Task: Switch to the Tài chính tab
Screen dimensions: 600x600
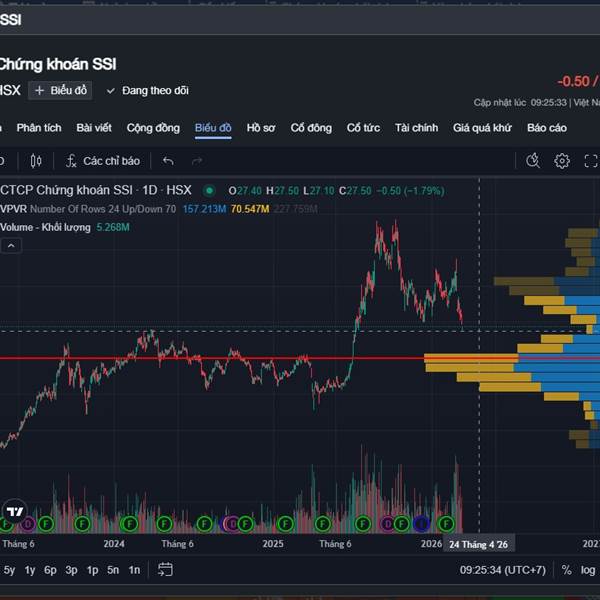Action: coord(417,128)
